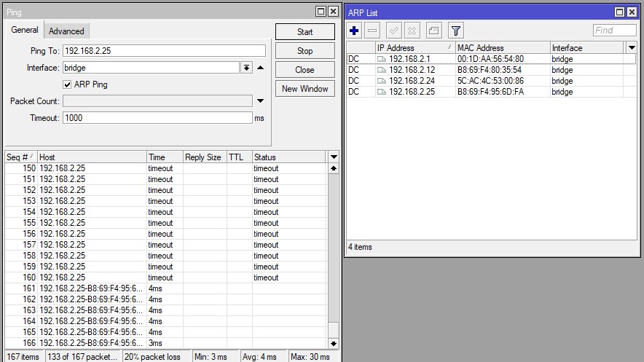Disable ARP entry with cross icon
This screenshot has height=362, width=644.
click(x=412, y=31)
